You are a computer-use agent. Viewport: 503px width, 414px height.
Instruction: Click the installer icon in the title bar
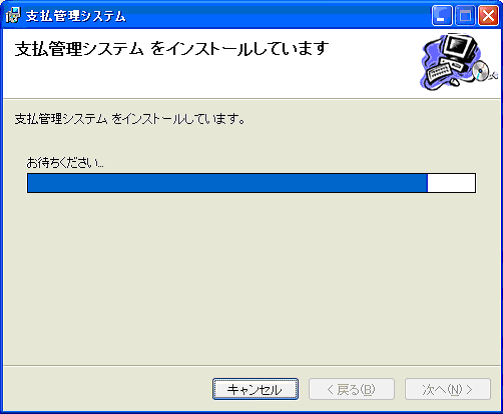[x=13, y=16]
